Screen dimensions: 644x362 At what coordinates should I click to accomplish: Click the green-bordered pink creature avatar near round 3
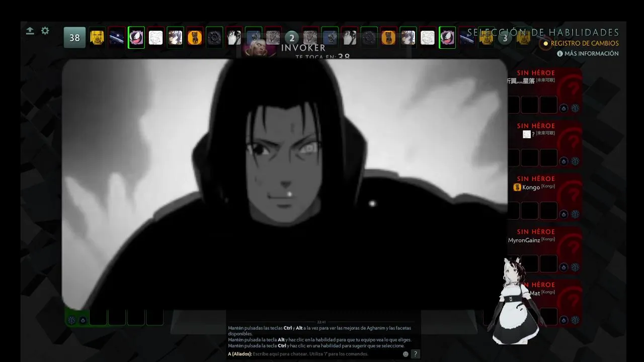pos(447,38)
